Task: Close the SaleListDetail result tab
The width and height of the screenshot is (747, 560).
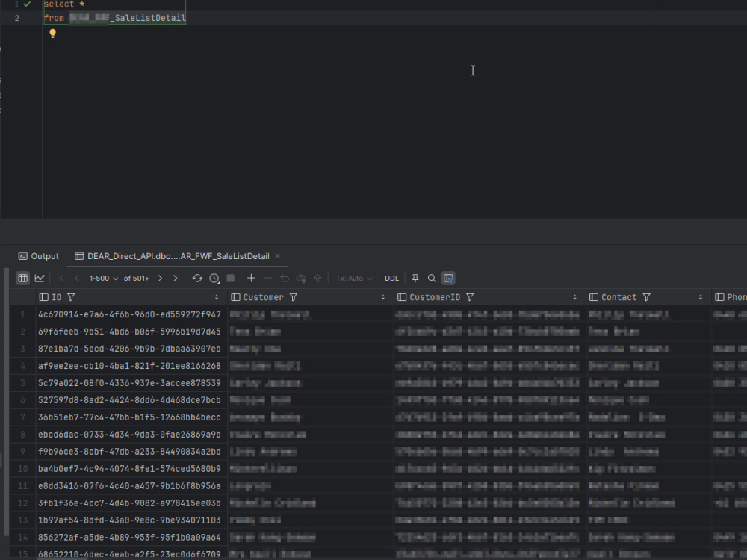Action: (x=277, y=256)
